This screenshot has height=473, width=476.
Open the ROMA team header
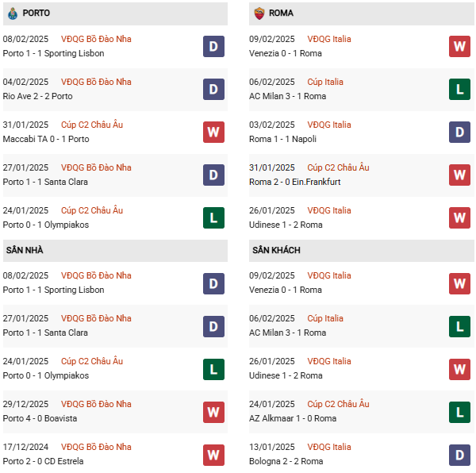click(x=281, y=13)
